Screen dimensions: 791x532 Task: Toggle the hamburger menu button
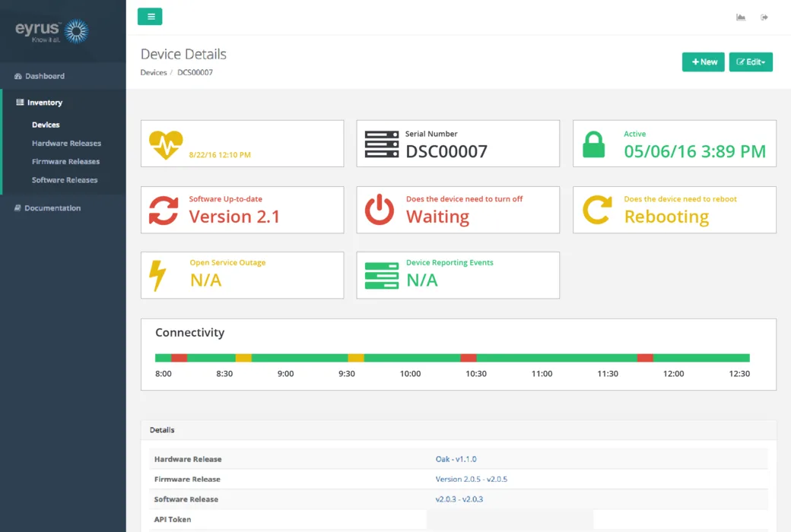pos(150,17)
